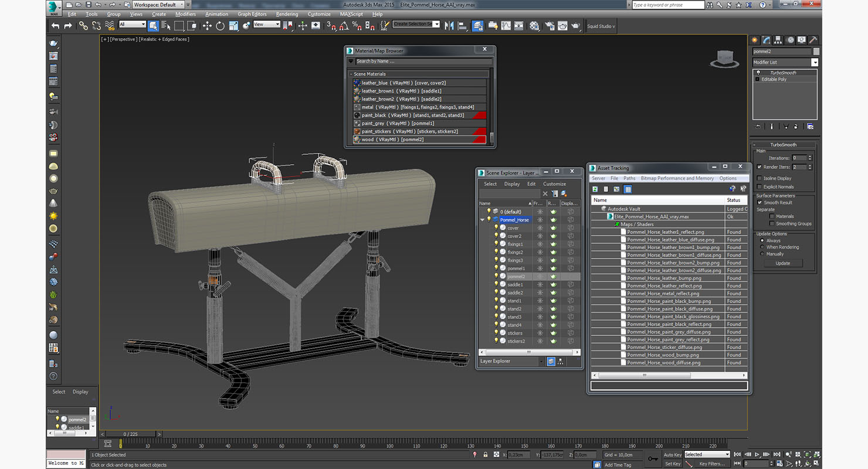Screen dimensions: 868x469
Task: Click the Selection Lock toggle padlock
Action: pos(485,455)
